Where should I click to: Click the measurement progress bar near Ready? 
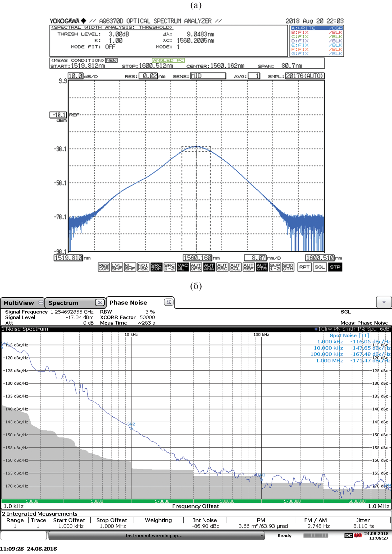[x=315, y=536]
